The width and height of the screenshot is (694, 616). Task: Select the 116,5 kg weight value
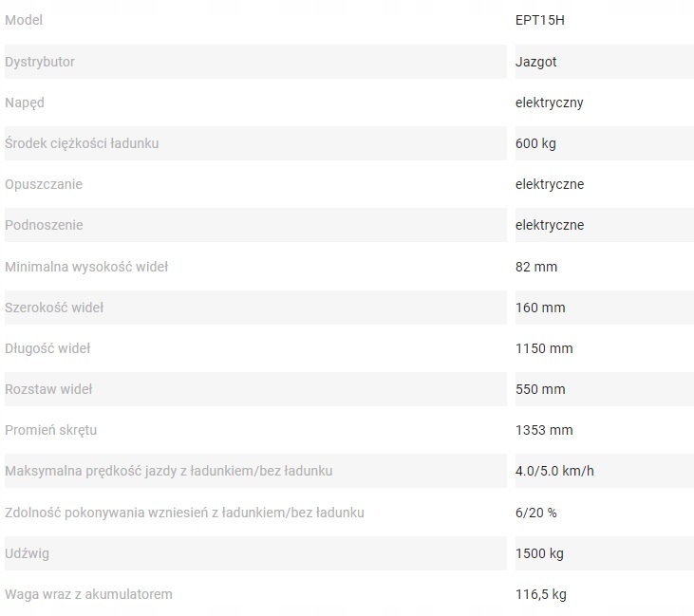[x=541, y=594]
